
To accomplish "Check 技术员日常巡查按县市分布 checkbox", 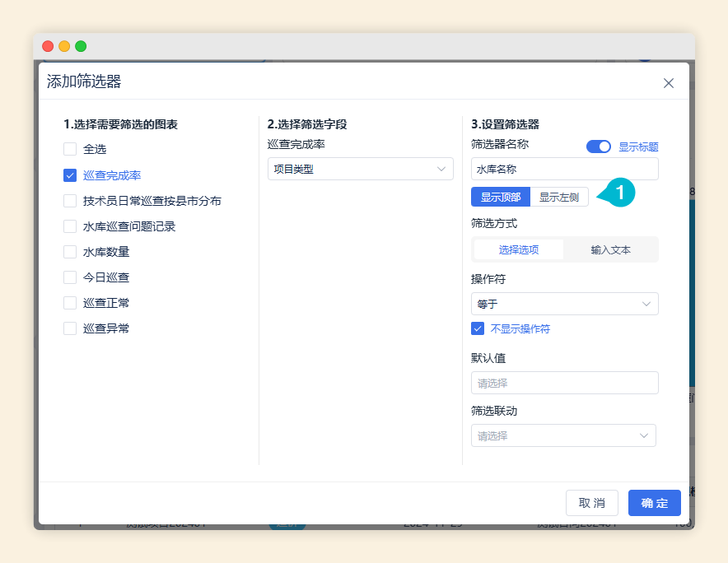I will [x=70, y=201].
